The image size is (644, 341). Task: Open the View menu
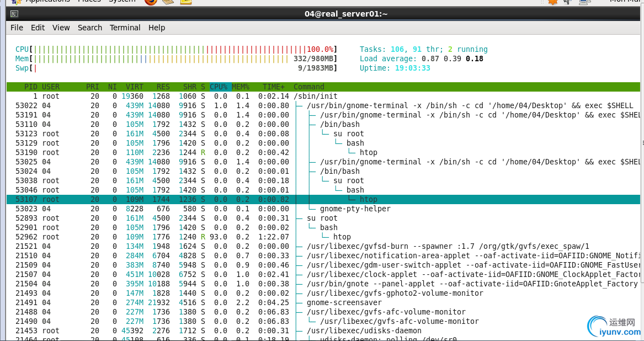click(61, 28)
